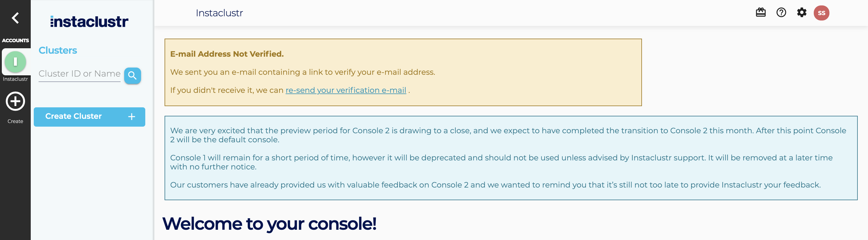Open the settings gear icon

click(802, 13)
